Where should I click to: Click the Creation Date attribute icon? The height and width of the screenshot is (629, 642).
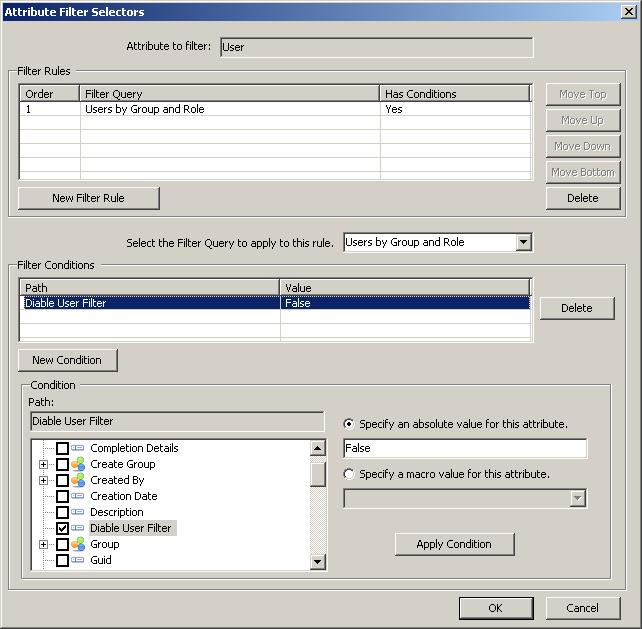pyautogui.click(x=78, y=496)
